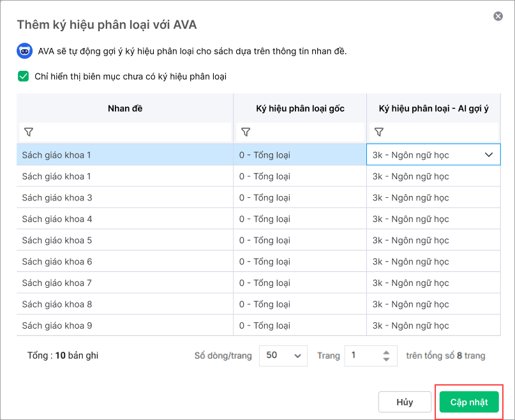Uncheck Chỉ hiển thị biên mục chưa có ký hiệu
The image size is (515, 420).
click(x=24, y=76)
